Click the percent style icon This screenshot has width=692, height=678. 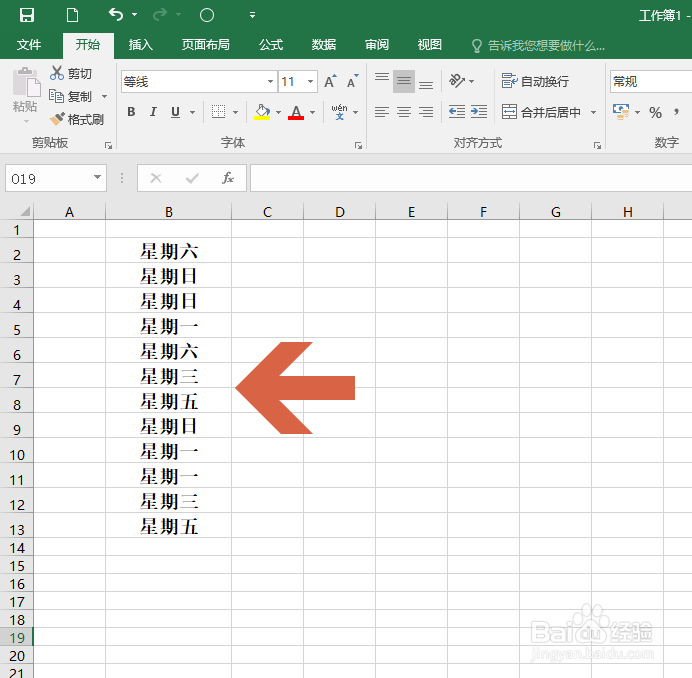pyautogui.click(x=656, y=113)
